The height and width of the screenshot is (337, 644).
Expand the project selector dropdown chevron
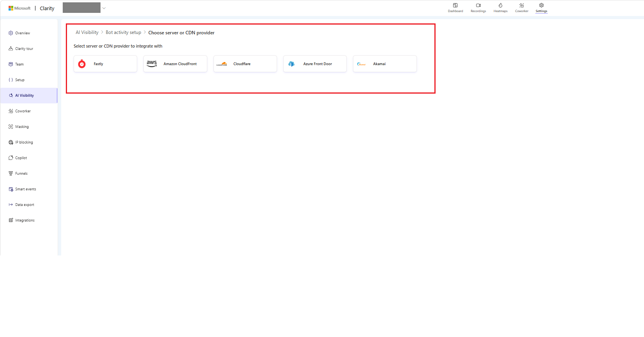(x=104, y=8)
